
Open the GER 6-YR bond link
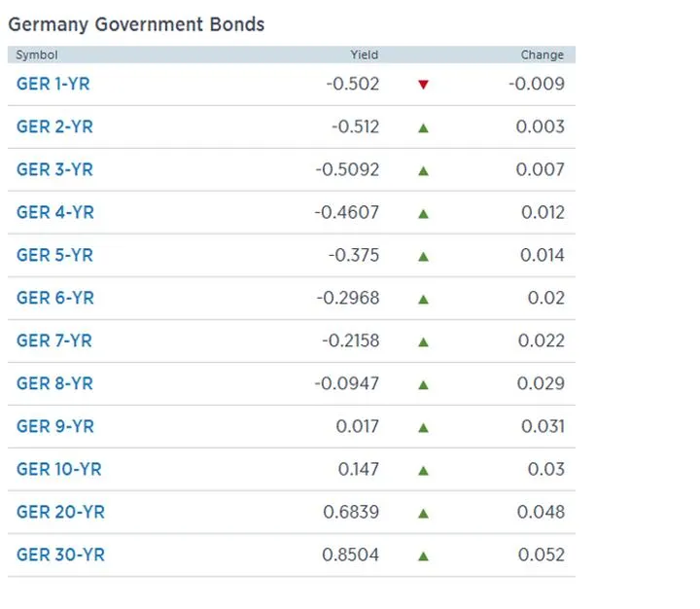(x=55, y=299)
